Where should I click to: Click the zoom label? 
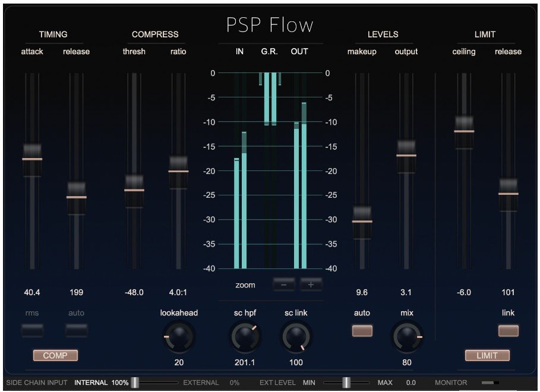pyautogui.click(x=245, y=285)
